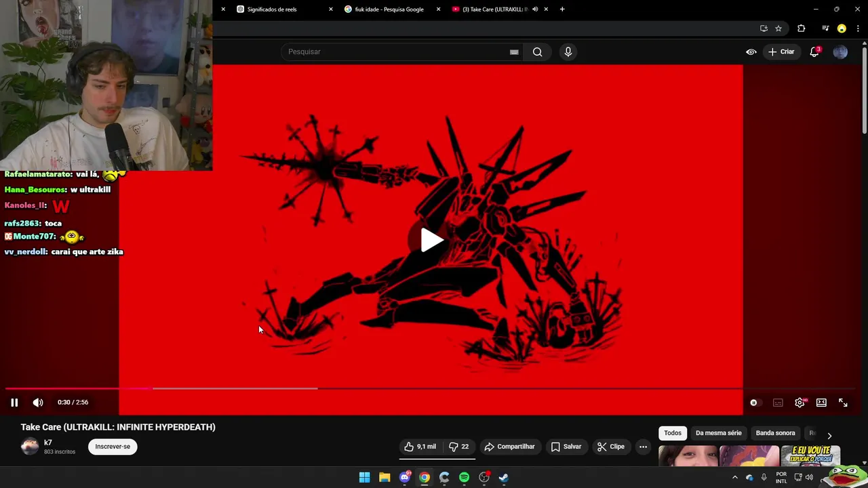Viewport: 868px width, 488px height.
Task: Click the page vertical scrollbar thumb
Action: coord(865,90)
